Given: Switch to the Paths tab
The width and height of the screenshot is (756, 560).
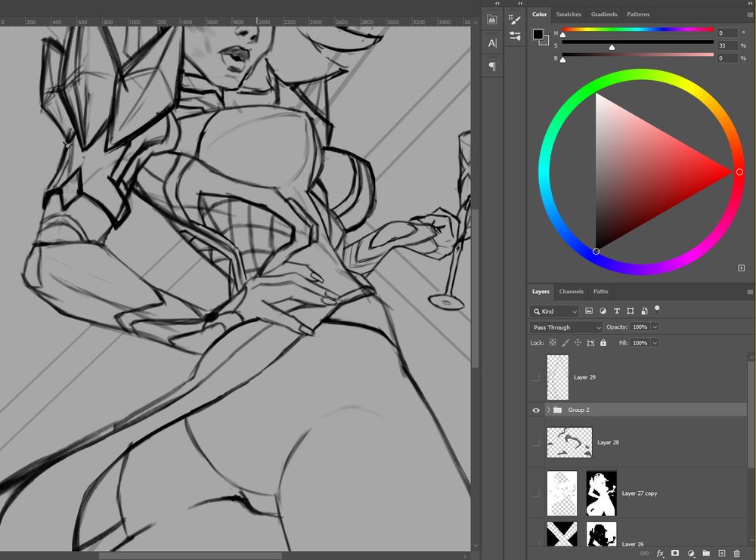Looking at the screenshot, I should (x=600, y=292).
